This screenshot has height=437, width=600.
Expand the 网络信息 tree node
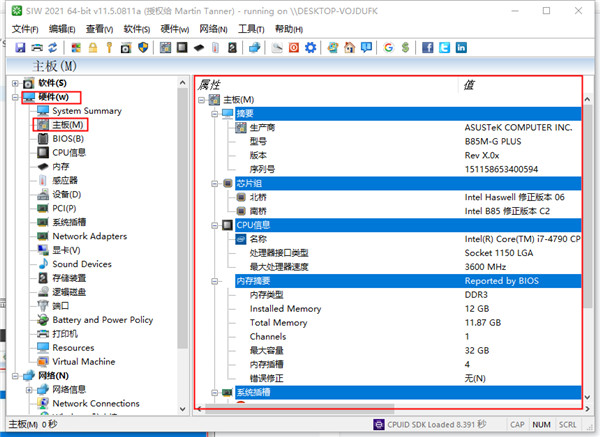point(29,390)
